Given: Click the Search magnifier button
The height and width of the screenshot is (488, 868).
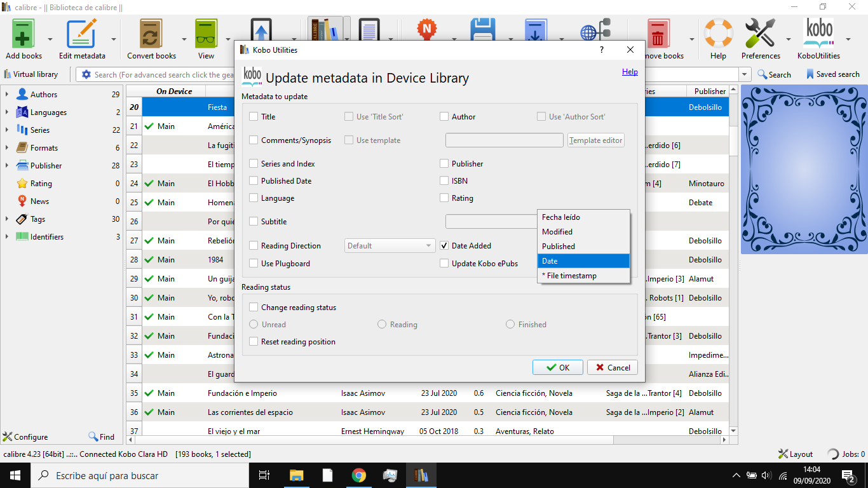Looking at the screenshot, I should [774, 74].
